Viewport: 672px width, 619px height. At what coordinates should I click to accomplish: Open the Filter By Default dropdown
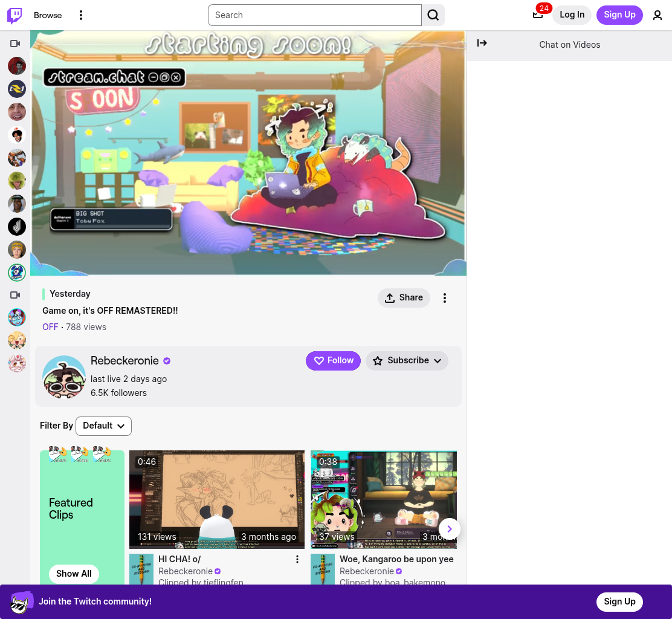point(103,426)
